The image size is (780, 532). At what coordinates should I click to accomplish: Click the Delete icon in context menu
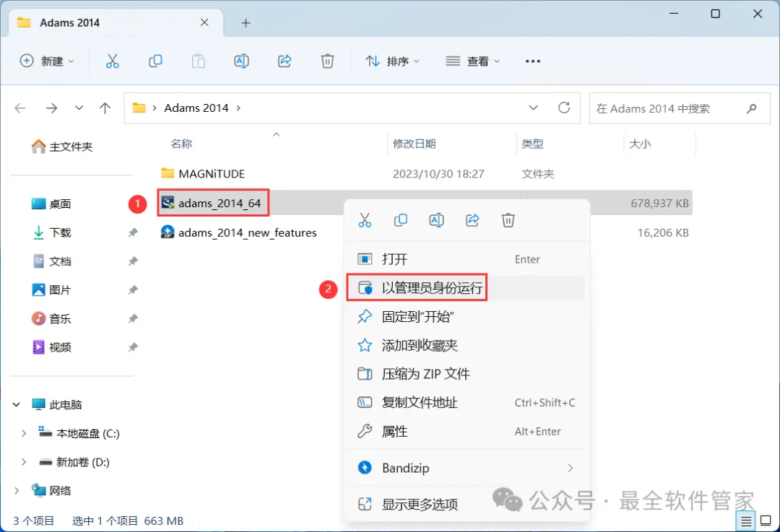508,220
